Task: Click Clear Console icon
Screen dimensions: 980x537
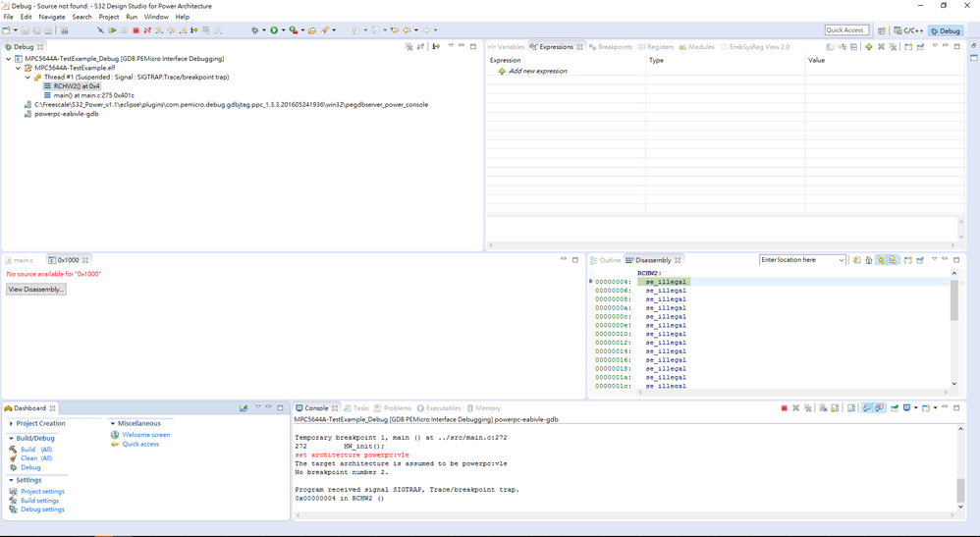Action: tap(823, 408)
